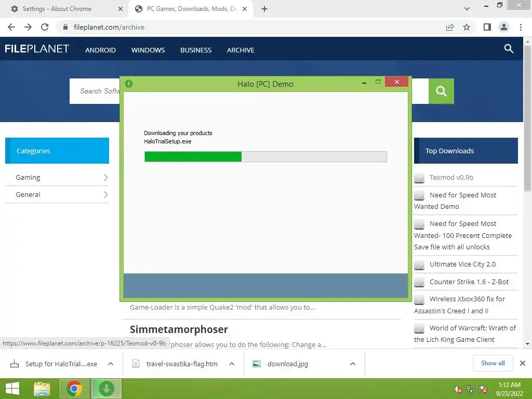This screenshot has height=399, width=532.
Task: Open World of Warcraft Lich King Client
Action: (x=465, y=334)
